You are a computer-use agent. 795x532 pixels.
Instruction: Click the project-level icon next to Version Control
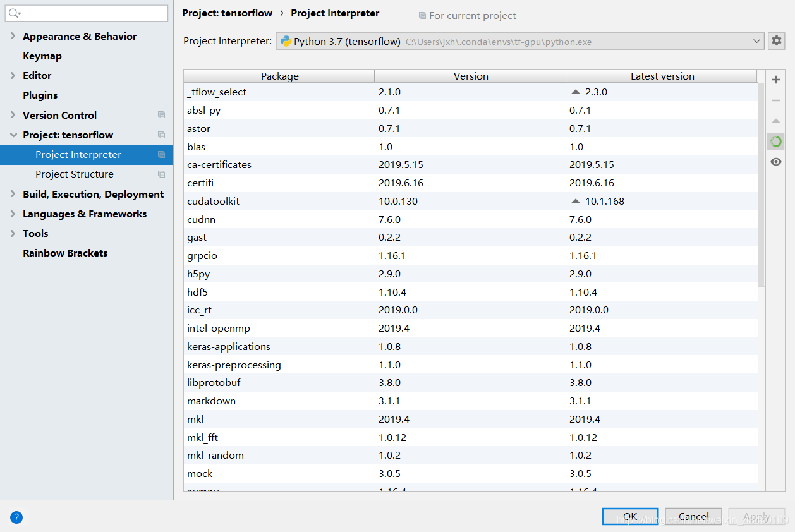161,115
